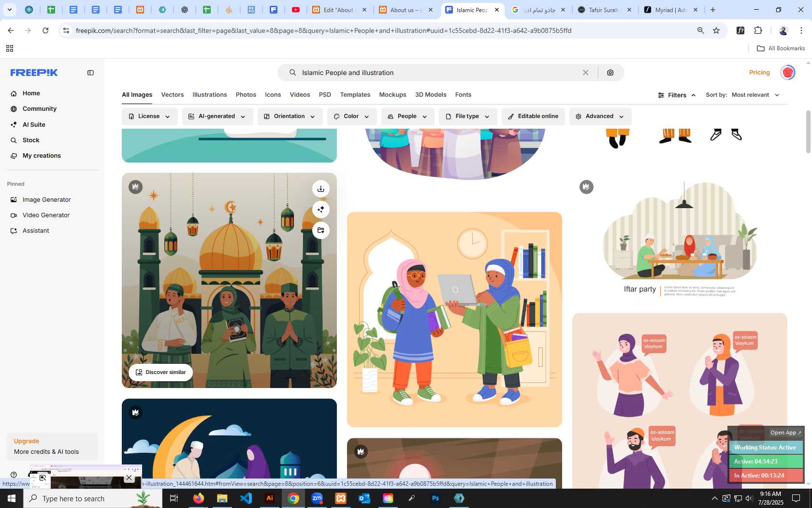Switch to the Templates tab
This screenshot has height=508, width=812.
[x=355, y=95]
